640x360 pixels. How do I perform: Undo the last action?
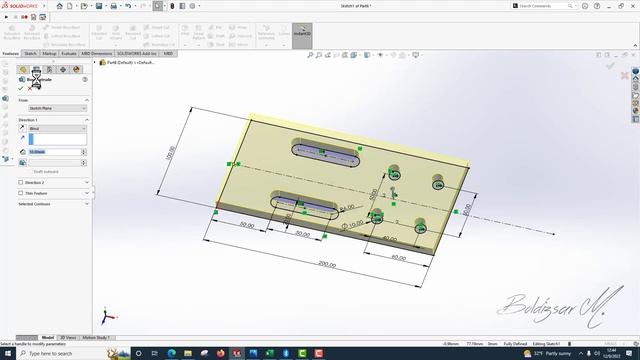click(128, 6)
